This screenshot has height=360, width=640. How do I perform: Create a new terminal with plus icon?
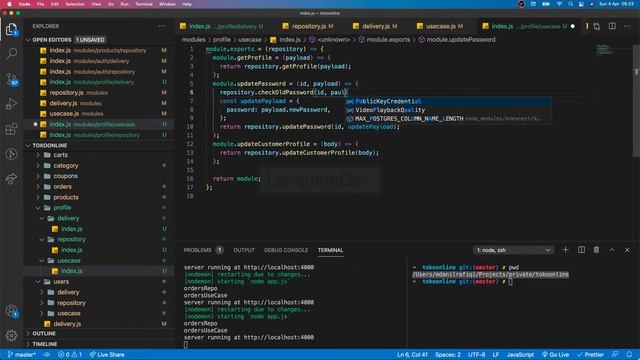565,250
